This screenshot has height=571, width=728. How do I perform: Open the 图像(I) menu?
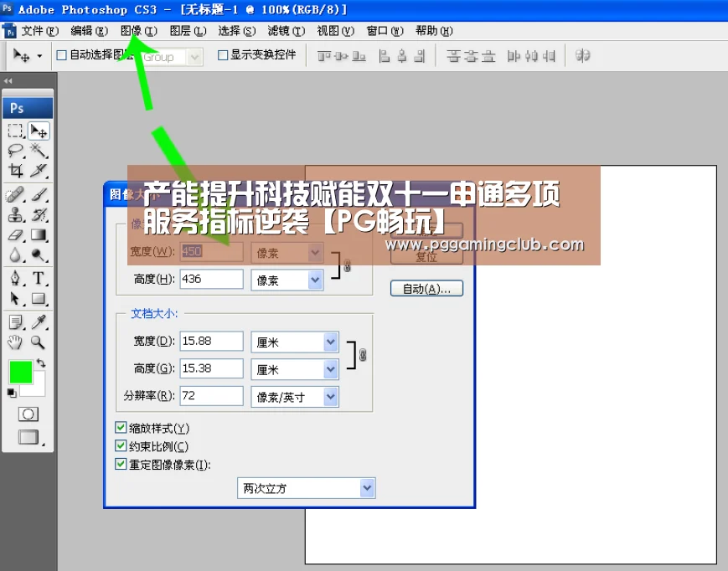tap(139, 31)
